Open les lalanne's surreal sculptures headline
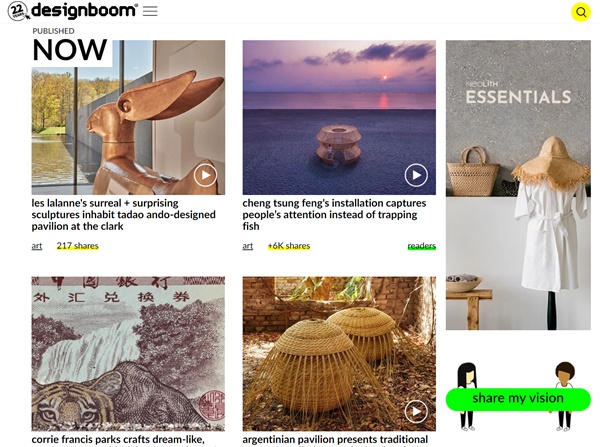Viewport: 600px width, 447px height. coord(123,215)
